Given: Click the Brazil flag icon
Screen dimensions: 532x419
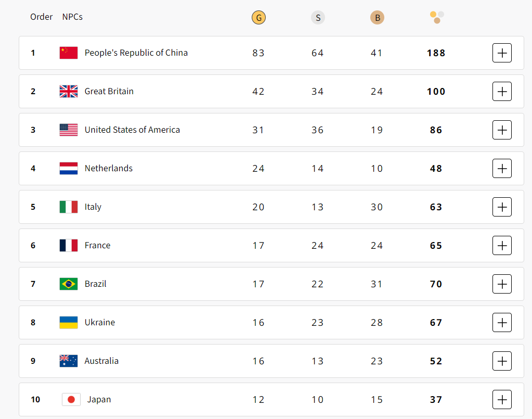Looking at the screenshot, I should point(69,284).
